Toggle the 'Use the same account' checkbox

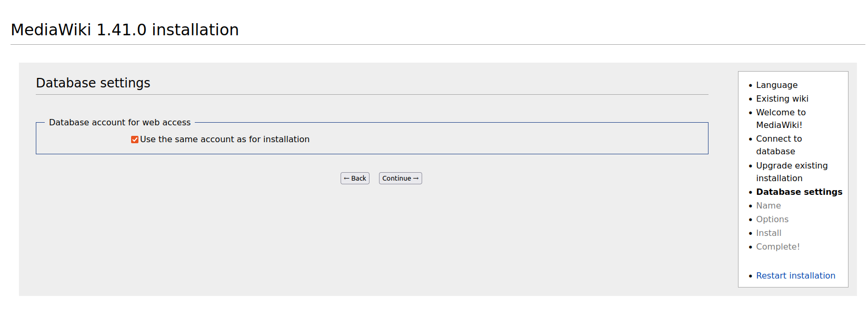(135, 140)
